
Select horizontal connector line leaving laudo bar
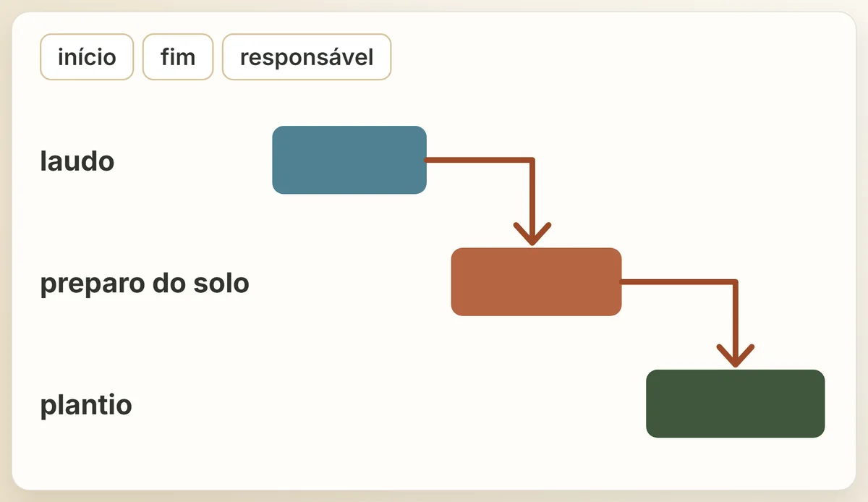point(478,160)
